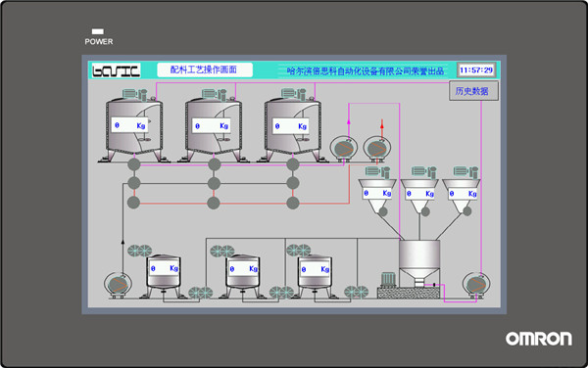Select the pump with the magenta upward arrow
The width and height of the screenshot is (588, 368).
(343, 148)
